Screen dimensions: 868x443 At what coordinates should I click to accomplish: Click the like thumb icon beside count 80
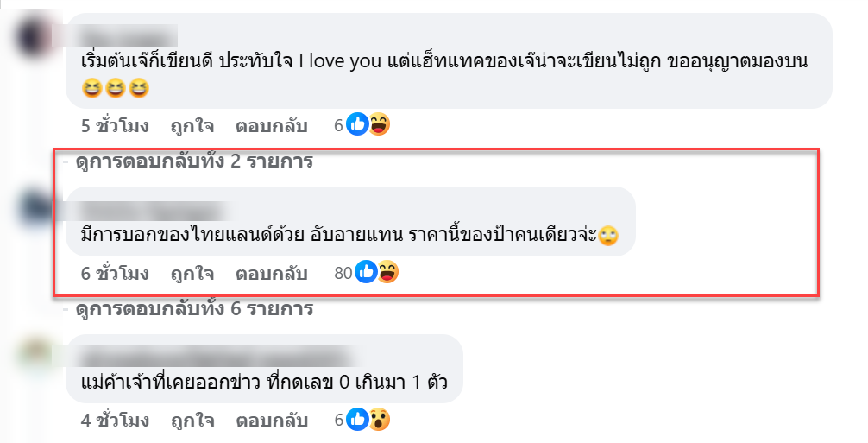coord(366,273)
